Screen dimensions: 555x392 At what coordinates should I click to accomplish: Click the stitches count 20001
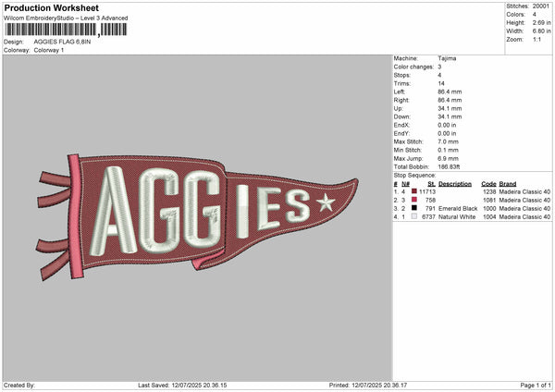click(541, 6)
